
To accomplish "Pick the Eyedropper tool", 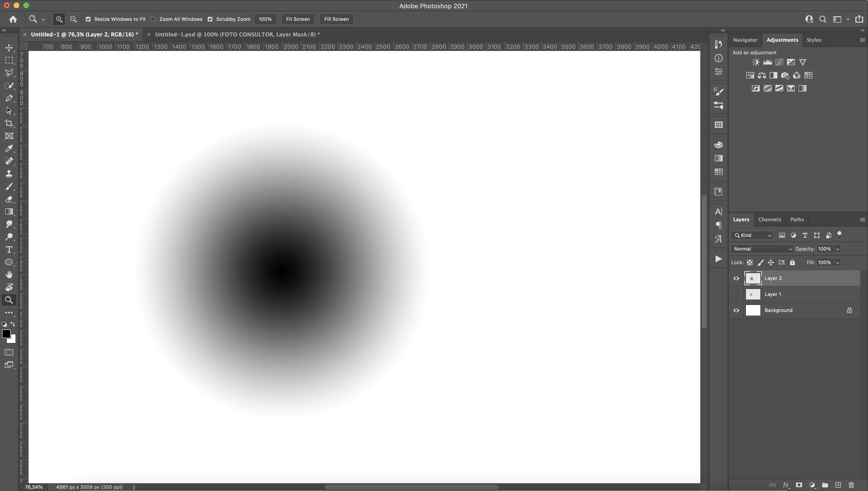I will pos(9,148).
